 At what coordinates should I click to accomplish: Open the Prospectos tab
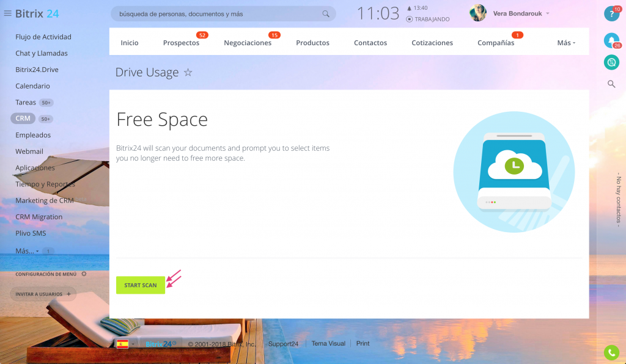tap(181, 43)
